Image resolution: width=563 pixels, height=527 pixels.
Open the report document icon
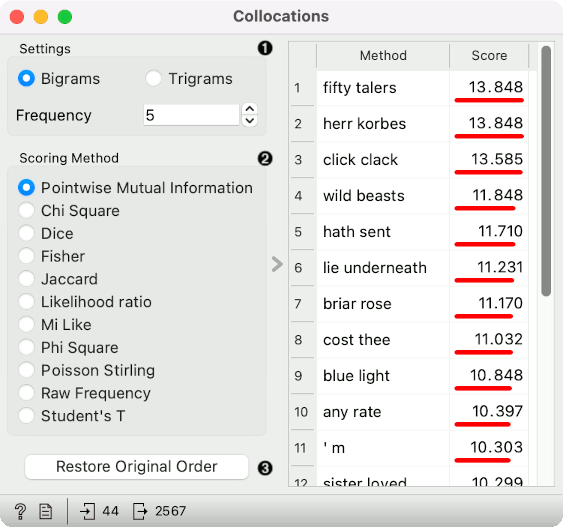click(x=46, y=511)
